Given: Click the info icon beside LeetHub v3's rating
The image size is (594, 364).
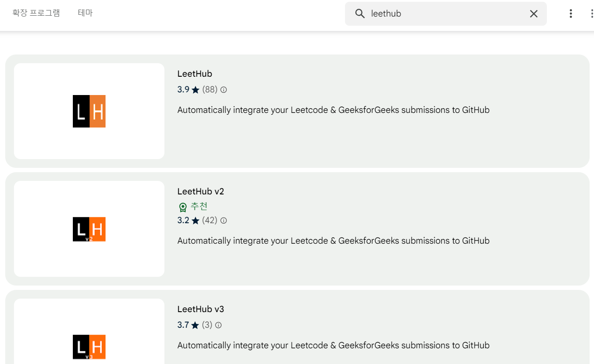Looking at the screenshot, I should (x=218, y=325).
